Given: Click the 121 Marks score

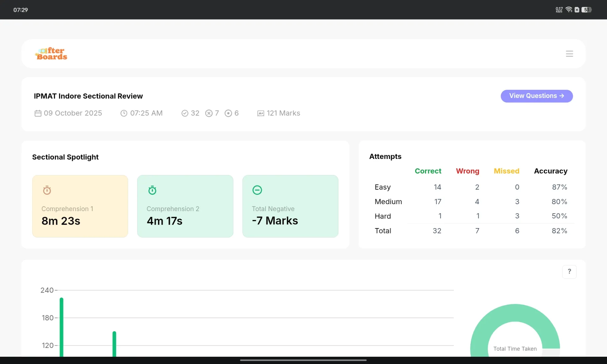Looking at the screenshot, I should pos(283,113).
